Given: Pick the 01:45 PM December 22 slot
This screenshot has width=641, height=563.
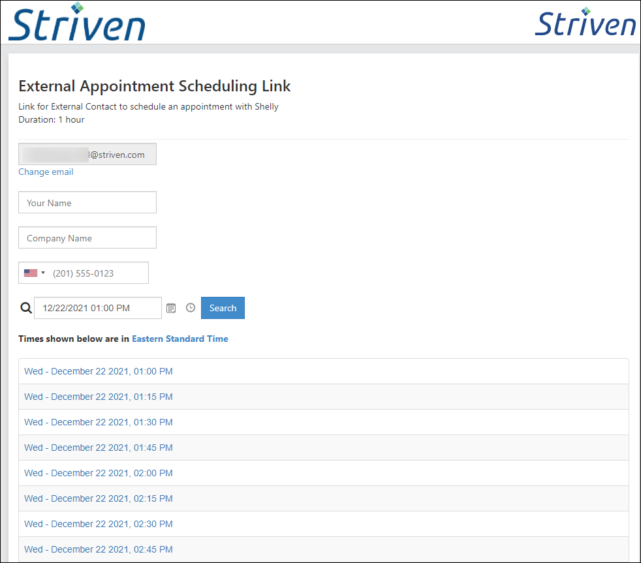Looking at the screenshot, I should tap(323, 448).
